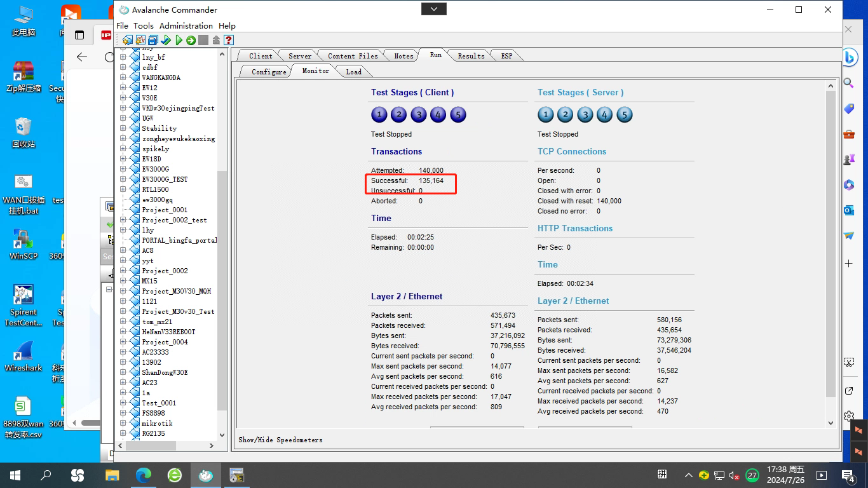Click the blue checkmark Validate icon
The image size is (868, 488).
[x=166, y=40]
